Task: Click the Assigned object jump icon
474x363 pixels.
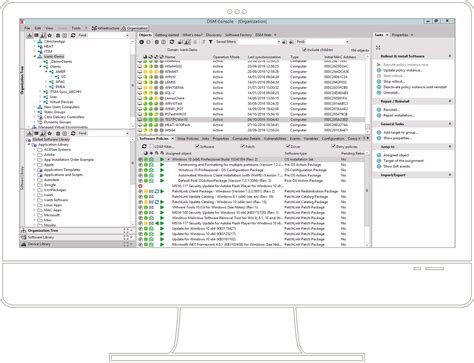Action: (x=379, y=155)
